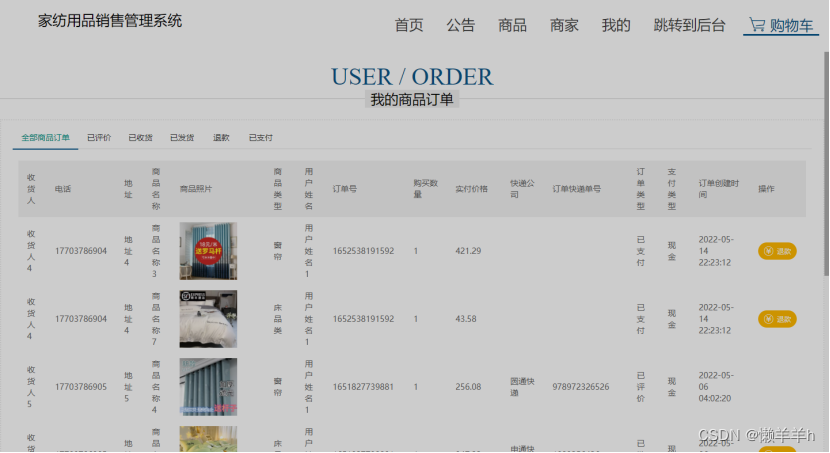Click the 商品照片 column header

[196, 189]
